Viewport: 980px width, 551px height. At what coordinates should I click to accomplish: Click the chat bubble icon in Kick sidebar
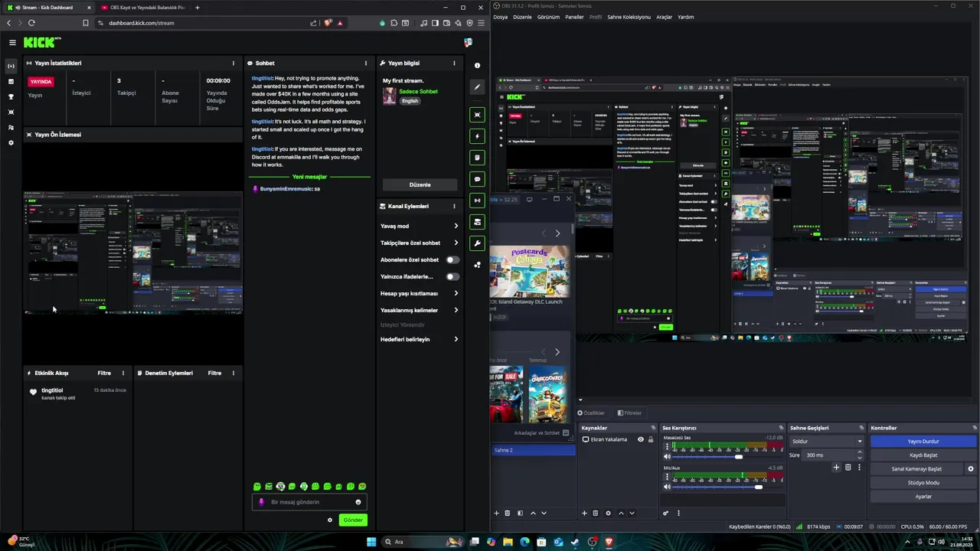[477, 179]
